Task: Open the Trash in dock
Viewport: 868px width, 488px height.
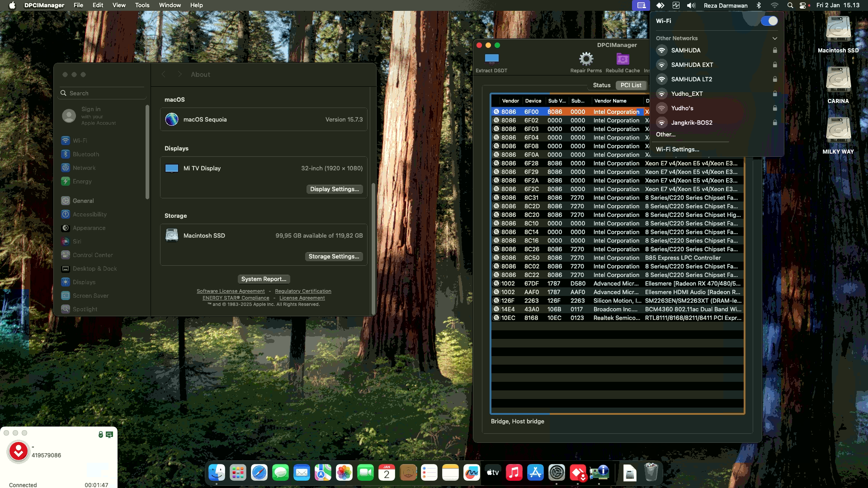Action: point(651,473)
